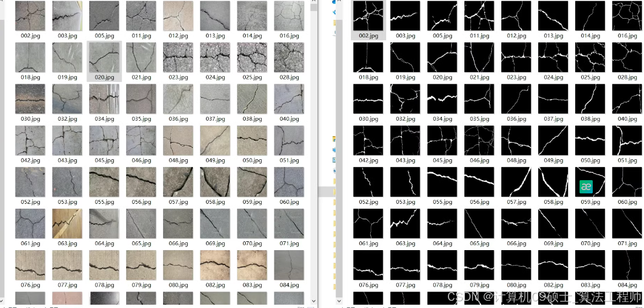Select photo thumbnail 084.jpg in left window
The height and width of the screenshot is (308, 644).
289,265
